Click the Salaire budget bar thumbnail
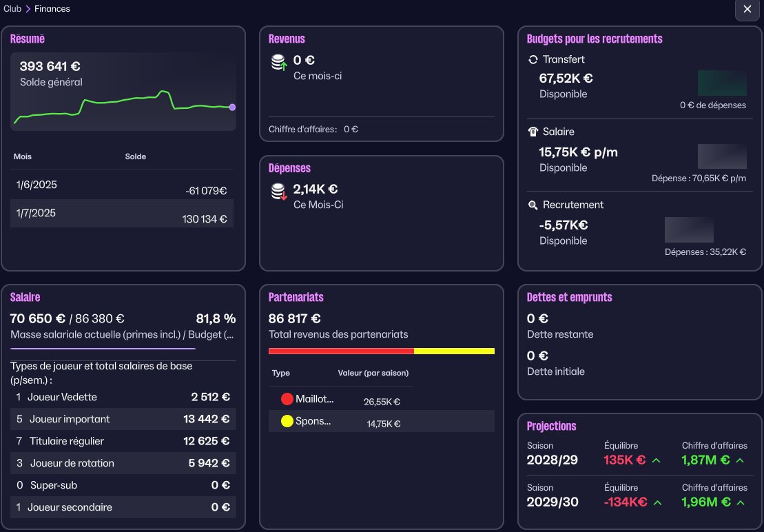The width and height of the screenshot is (764, 532). coord(722,156)
